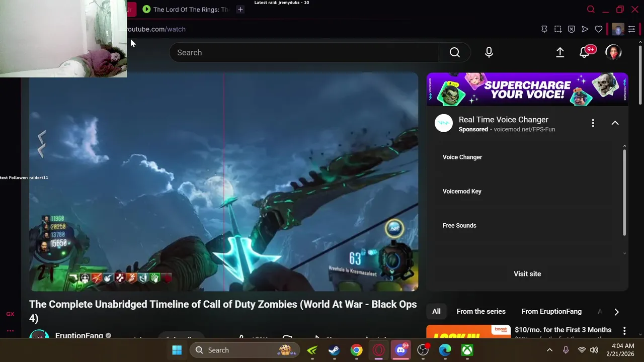The width and height of the screenshot is (644, 362).
Task: Switch to the Lord Of The Rings tab
Action: pyautogui.click(x=186, y=9)
